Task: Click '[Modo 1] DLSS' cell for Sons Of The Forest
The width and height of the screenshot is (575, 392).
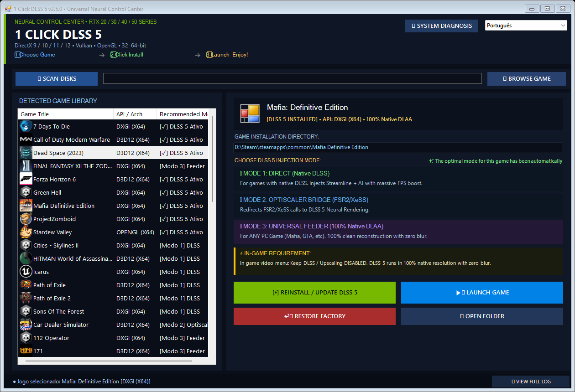Action: point(180,311)
